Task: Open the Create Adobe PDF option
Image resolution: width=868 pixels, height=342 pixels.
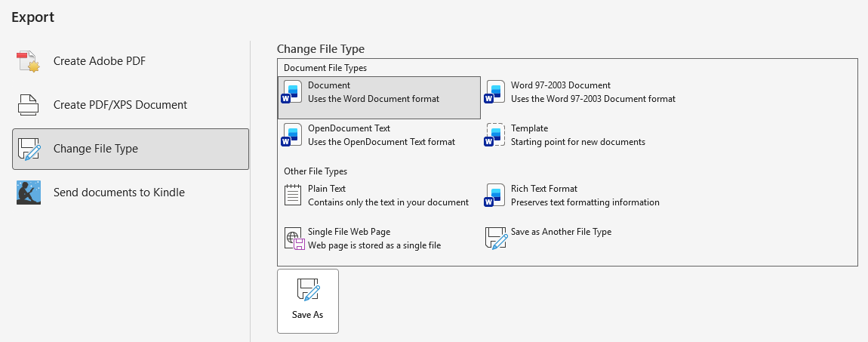Action: [x=99, y=61]
